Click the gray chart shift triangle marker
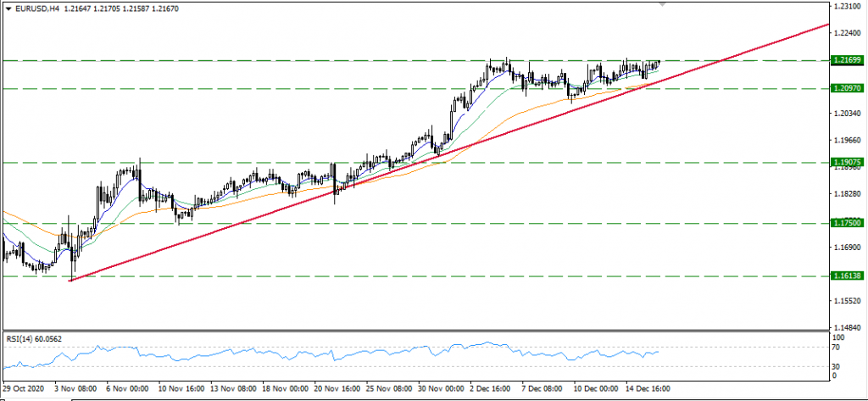This screenshot has height=401, width=868. click(664, 4)
